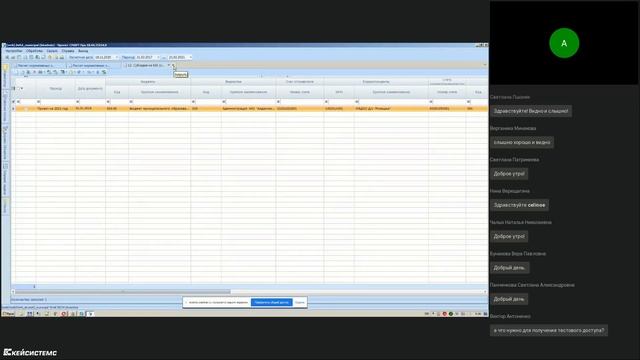Screen dimensions: 640x360
Task: Click the filter field under the Дата документа column
Action: pos(90,102)
